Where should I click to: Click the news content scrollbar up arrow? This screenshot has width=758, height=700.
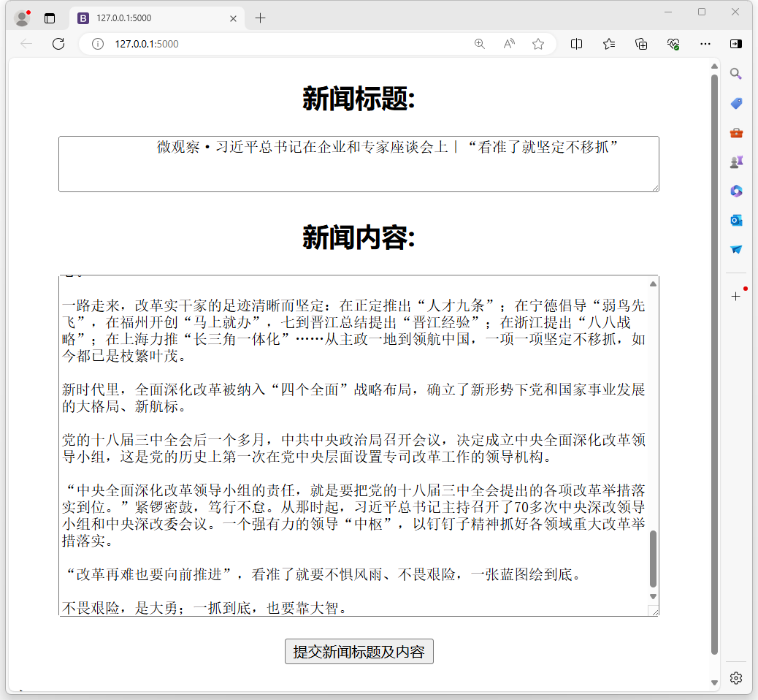pos(654,284)
